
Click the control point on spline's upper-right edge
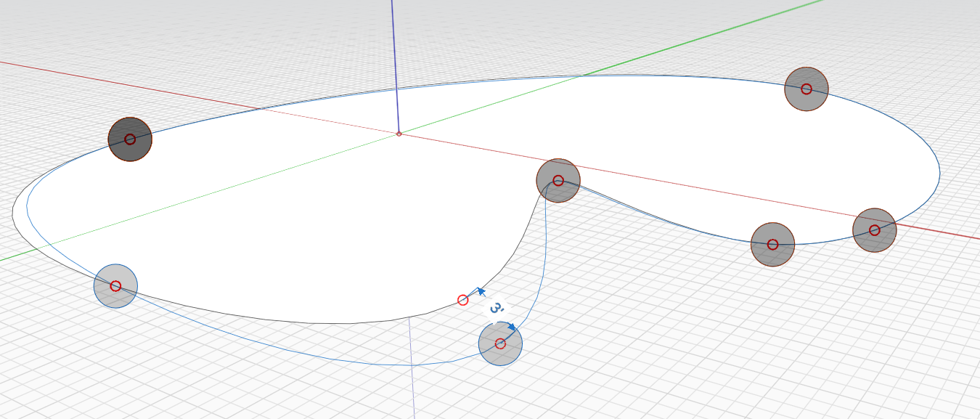click(806, 89)
